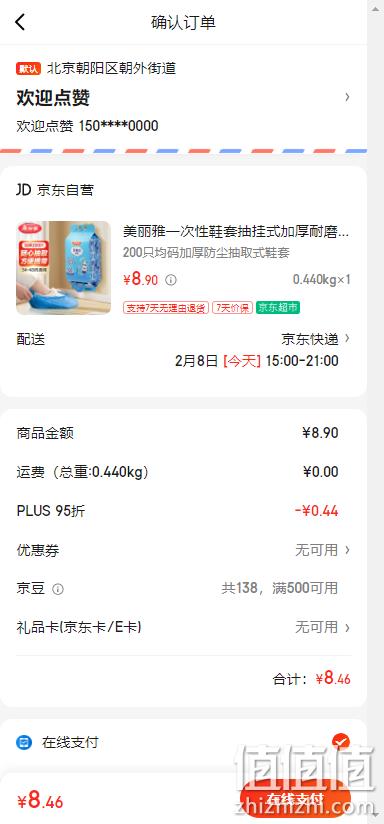Open the 京豆 info icon

(58, 589)
